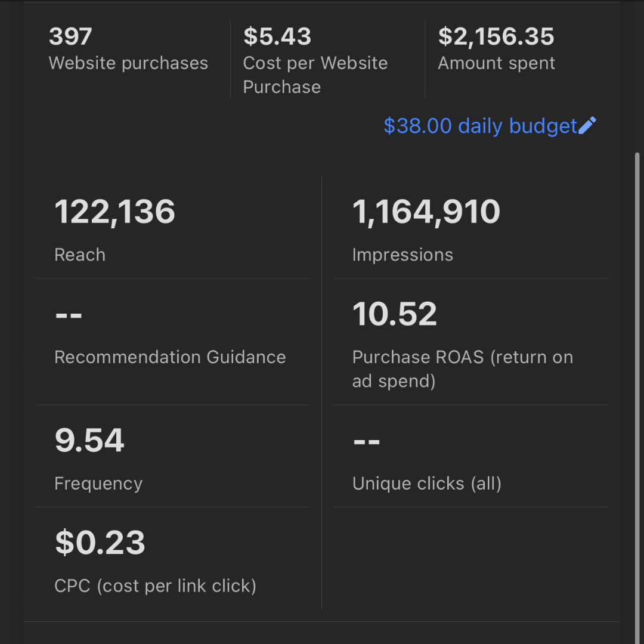This screenshot has width=644, height=644.
Task: Click the $2,156.35 amount value
Action: (x=496, y=37)
